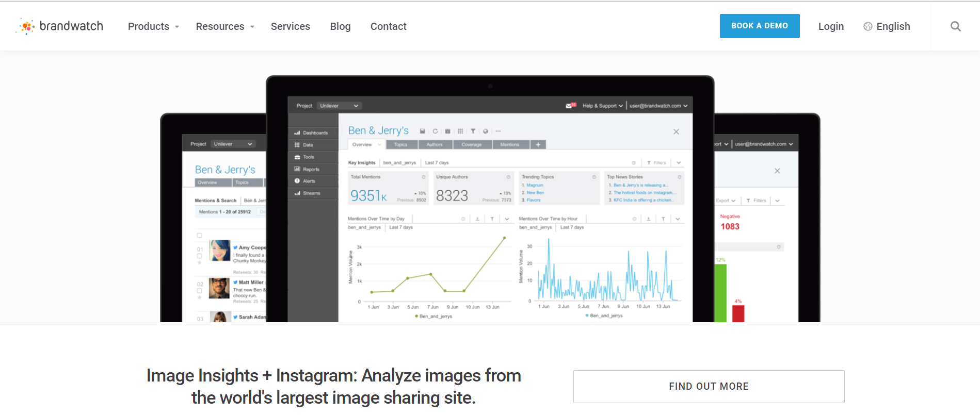Click the Dashboards sidebar item

(312, 133)
